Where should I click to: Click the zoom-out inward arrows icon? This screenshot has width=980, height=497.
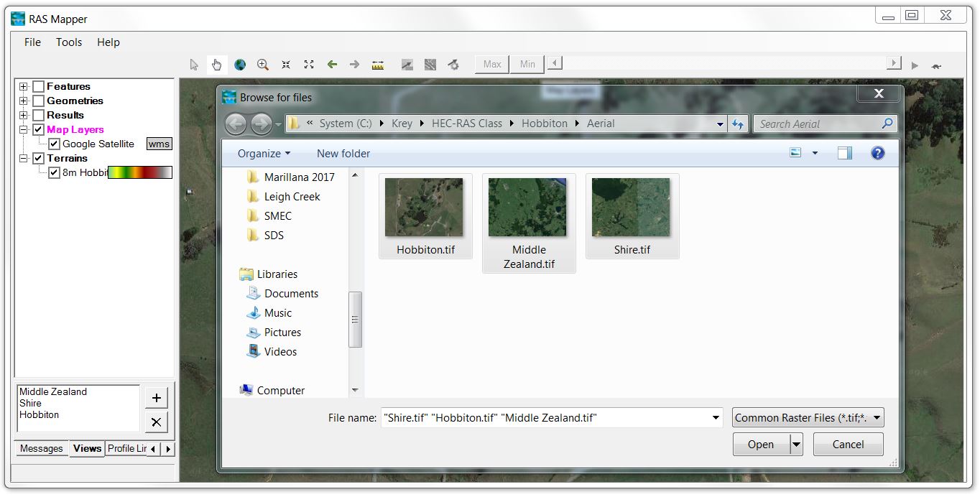point(286,65)
